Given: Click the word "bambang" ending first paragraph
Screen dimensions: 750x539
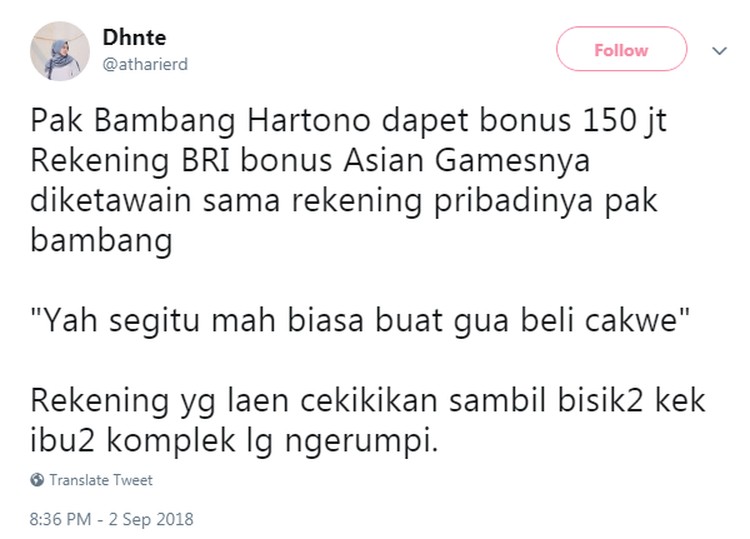Looking at the screenshot, I should tap(101, 240).
